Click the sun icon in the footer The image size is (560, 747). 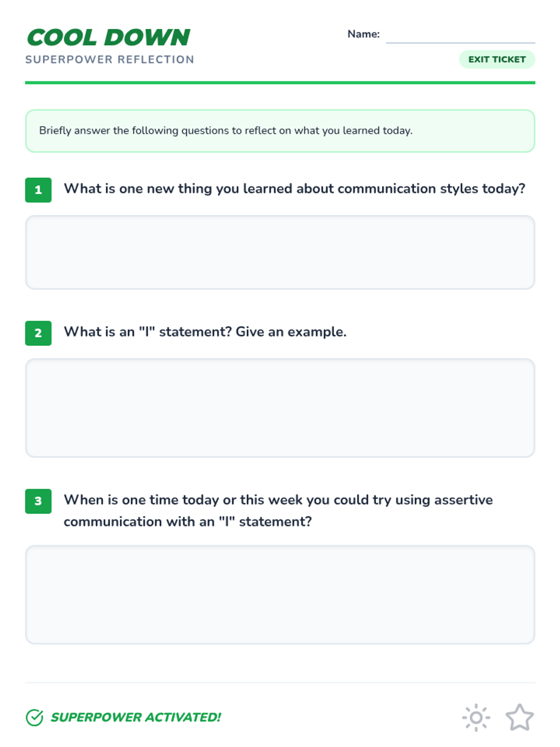[476, 717]
